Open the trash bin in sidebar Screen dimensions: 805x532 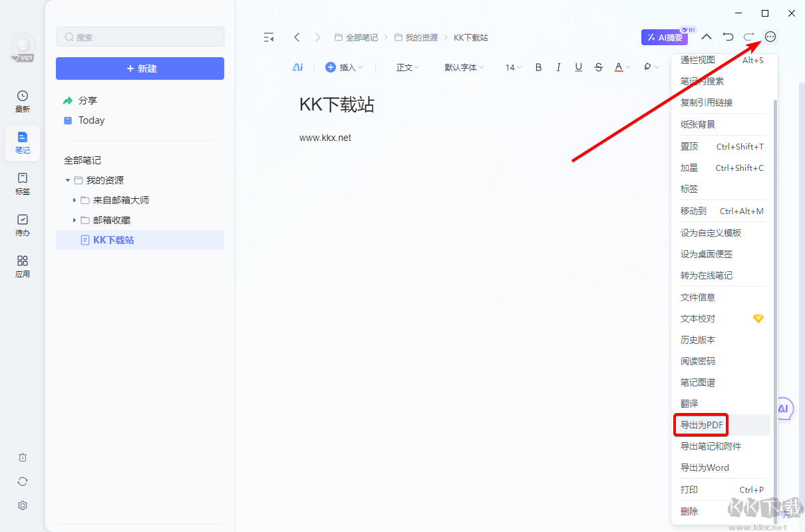tap(23, 458)
